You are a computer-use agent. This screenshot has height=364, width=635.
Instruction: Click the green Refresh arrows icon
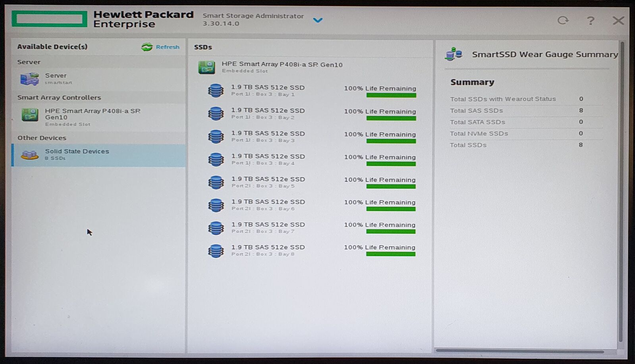tap(147, 47)
